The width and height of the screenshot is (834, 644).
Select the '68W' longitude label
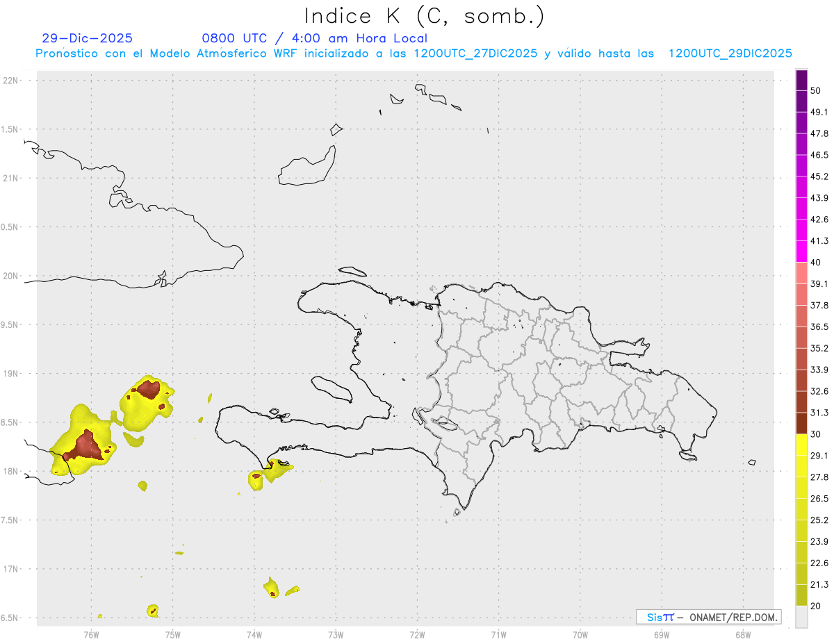tap(743, 634)
